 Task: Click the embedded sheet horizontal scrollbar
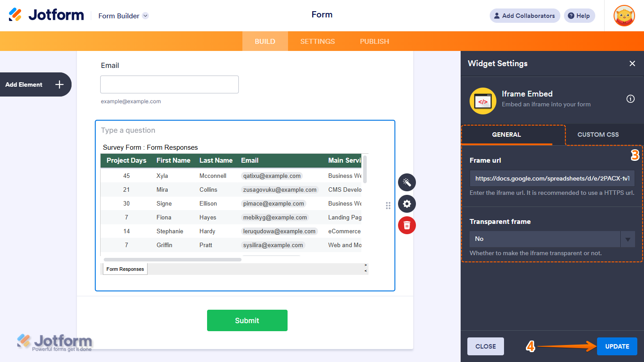(x=173, y=259)
